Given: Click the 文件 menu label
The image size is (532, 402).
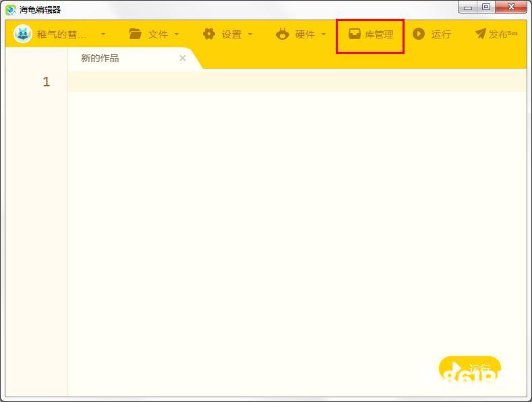Looking at the screenshot, I should tap(158, 34).
